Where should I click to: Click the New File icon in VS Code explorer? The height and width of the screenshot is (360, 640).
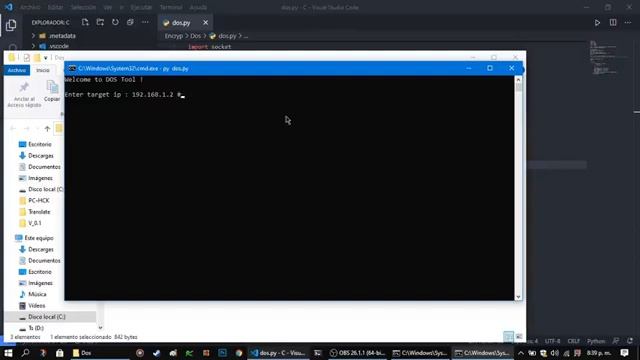85,22
